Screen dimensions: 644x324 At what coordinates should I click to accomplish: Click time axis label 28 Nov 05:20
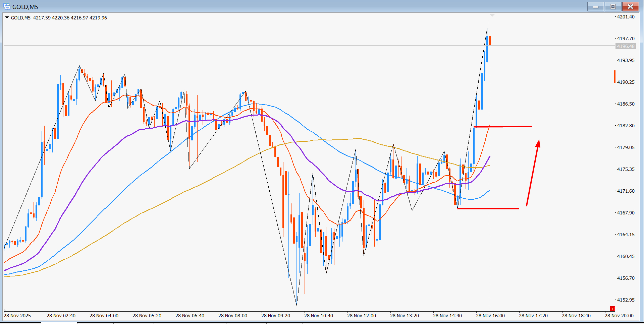[147, 316]
